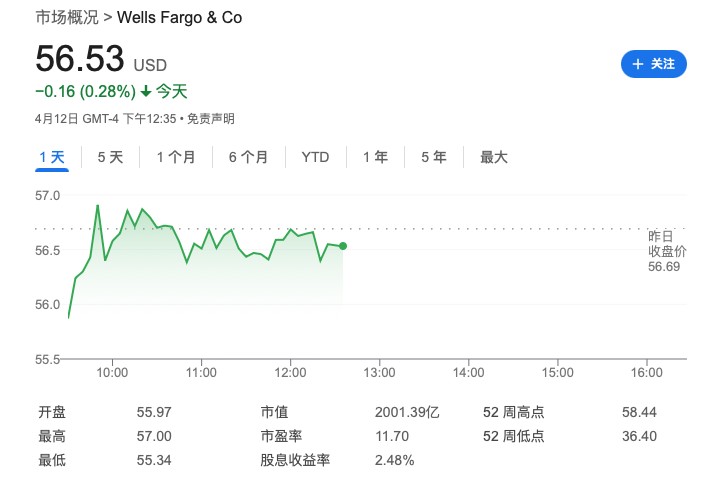Viewport: 713px width, 478px height.
Task: Click the down arrow beside 今天
Action: (x=146, y=91)
